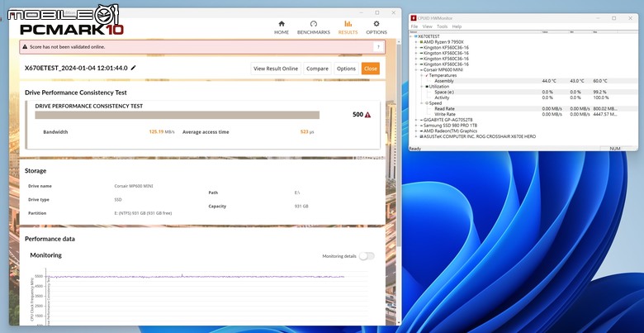Click the 100.0 % max activity value

click(x=600, y=98)
